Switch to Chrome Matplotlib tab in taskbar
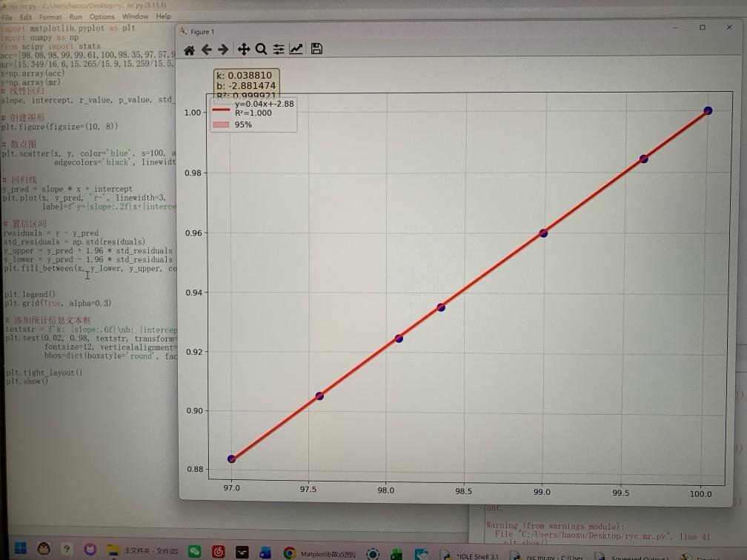The width and height of the screenshot is (747, 560). (319, 553)
